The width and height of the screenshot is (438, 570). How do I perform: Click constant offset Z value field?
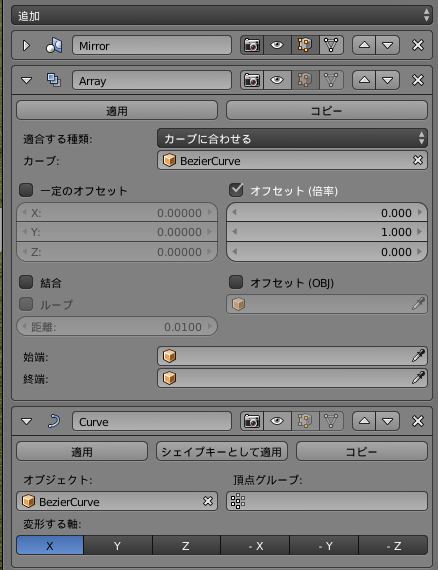click(117, 252)
